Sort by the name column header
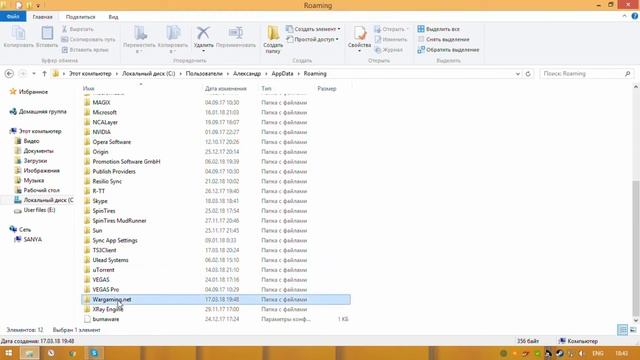Image resolution: width=640 pixels, height=360 pixels. click(x=89, y=89)
